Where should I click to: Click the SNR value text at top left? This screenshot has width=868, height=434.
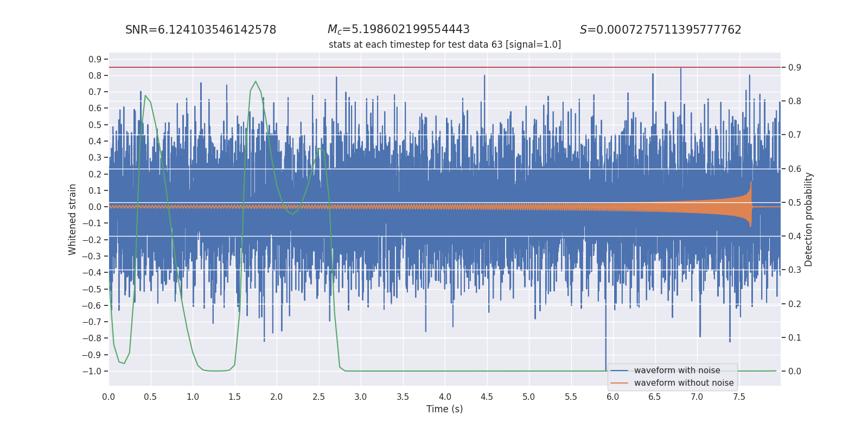pyautogui.click(x=201, y=30)
